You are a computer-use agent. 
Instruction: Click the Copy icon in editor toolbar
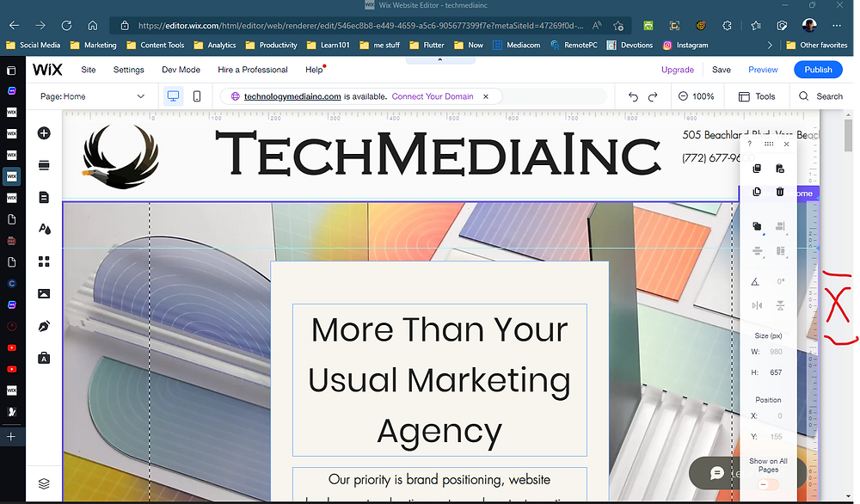point(757,169)
